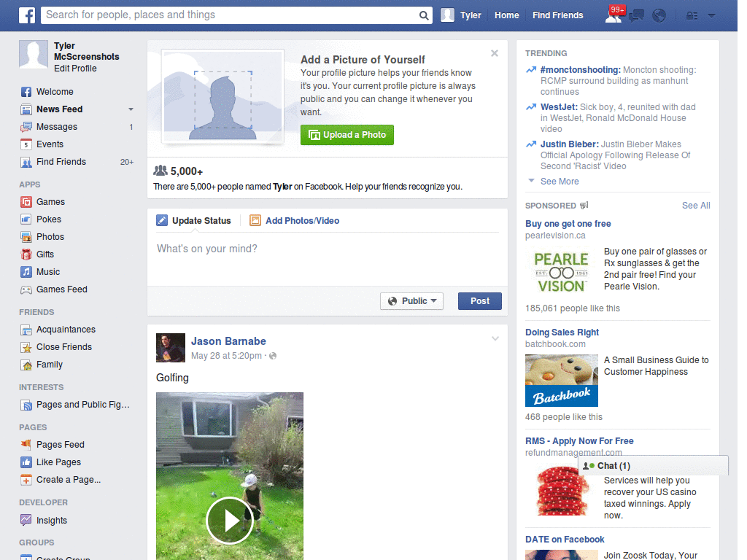The image size is (747, 560).
Task: Click the Post button
Action: tap(480, 301)
